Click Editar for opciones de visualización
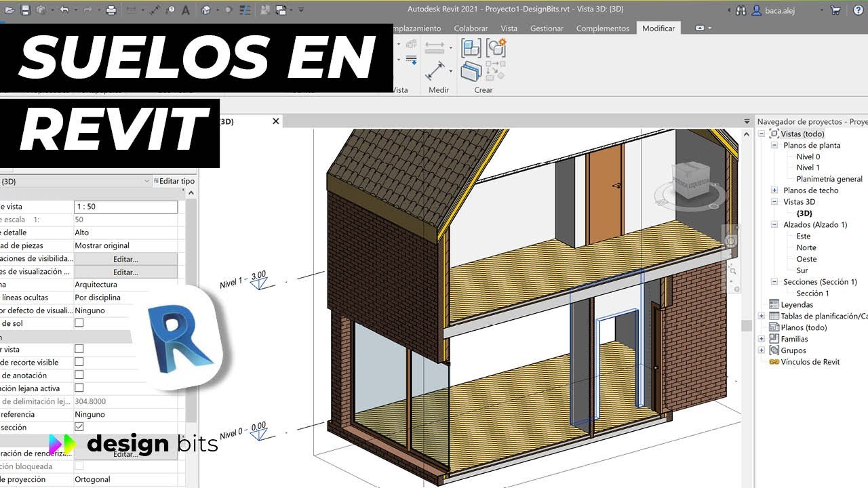 (x=125, y=272)
